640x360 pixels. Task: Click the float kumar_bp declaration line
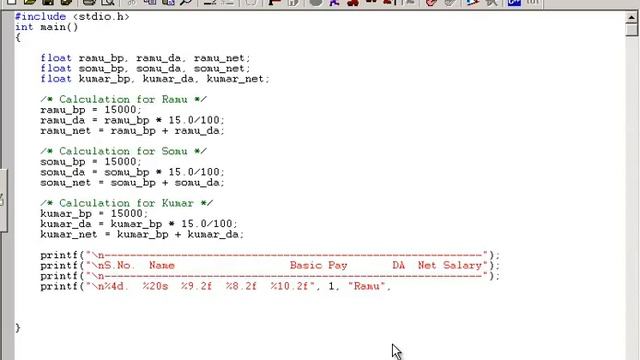(155, 79)
